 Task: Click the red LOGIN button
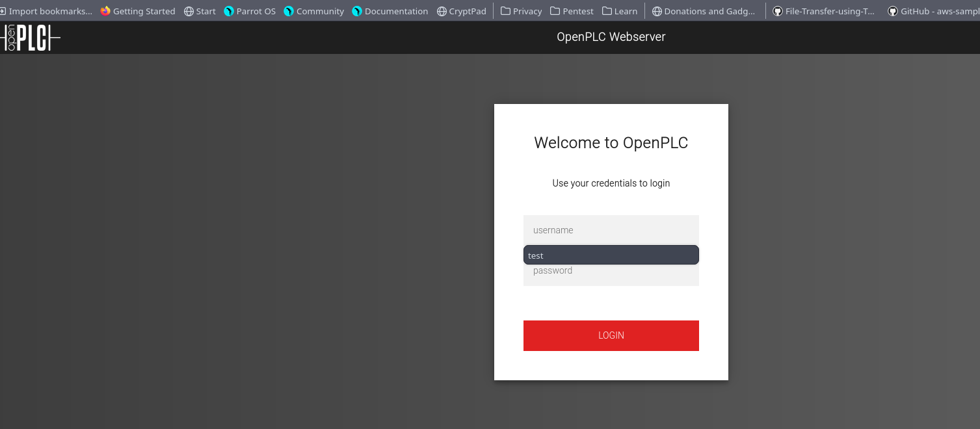click(611, 335)
